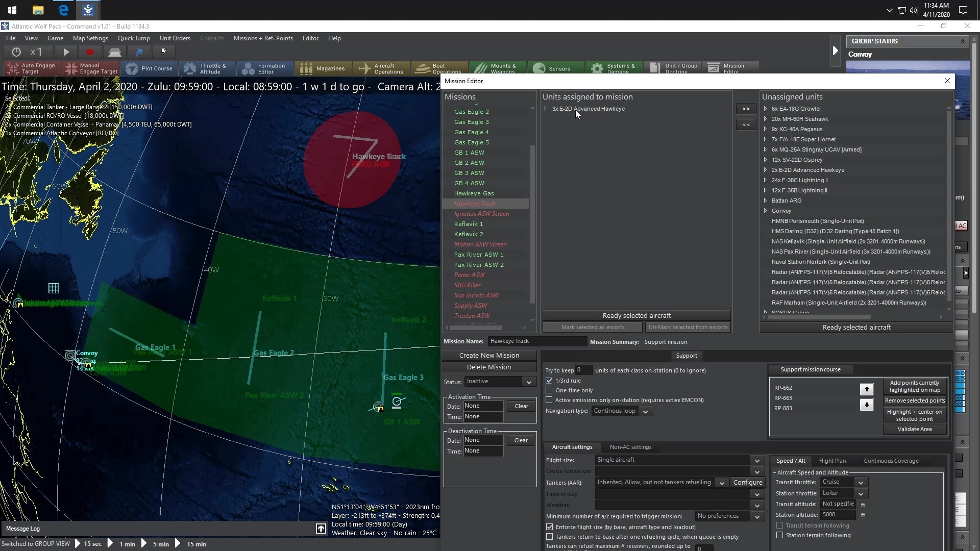This screenshot has height=551, width=980.
Task: Open File Explorer from taskbar
Action: [x=38, y=10]
